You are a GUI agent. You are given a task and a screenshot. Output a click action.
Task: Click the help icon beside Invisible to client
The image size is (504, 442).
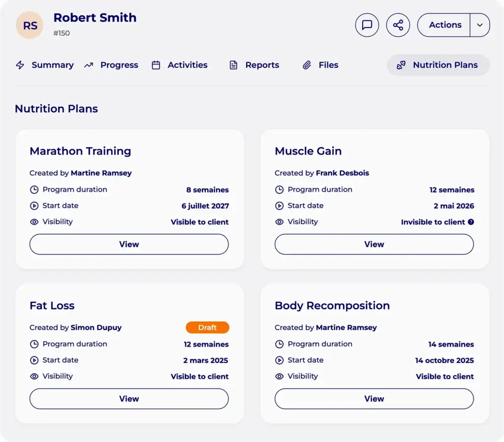pos(471,222)
